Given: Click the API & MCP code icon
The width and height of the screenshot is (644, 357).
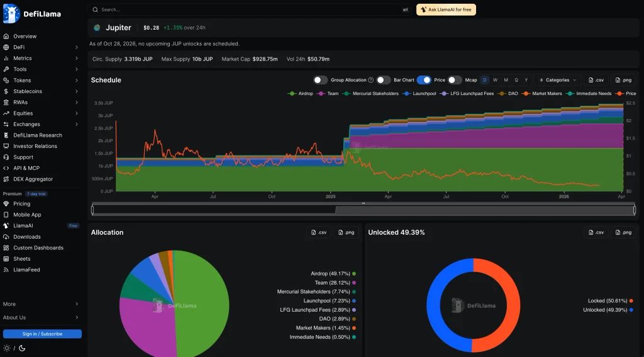Looking at the screenshot, I should tap(6, 168).
